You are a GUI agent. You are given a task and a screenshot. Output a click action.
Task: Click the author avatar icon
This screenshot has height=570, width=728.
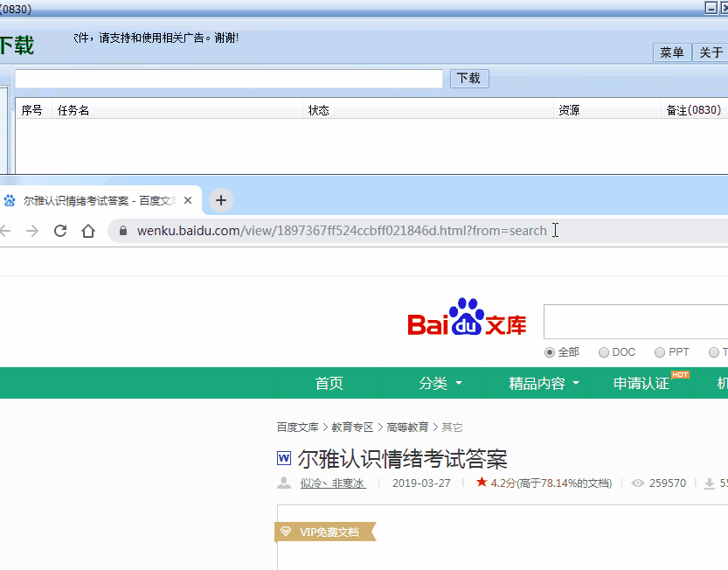283,483
